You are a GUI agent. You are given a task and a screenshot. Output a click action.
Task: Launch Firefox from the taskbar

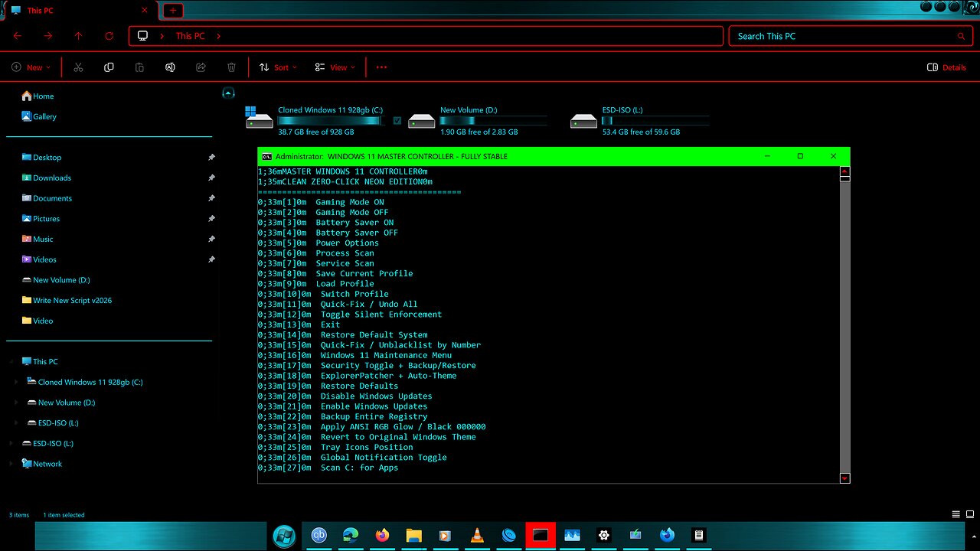382,536
